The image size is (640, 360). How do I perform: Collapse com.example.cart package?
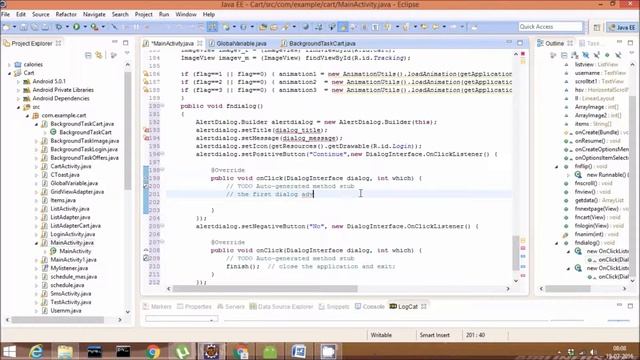tap(27, 116)
